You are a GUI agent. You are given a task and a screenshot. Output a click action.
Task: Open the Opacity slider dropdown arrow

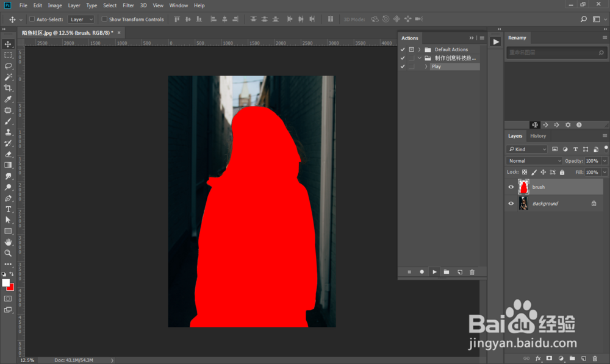[605, 161]
